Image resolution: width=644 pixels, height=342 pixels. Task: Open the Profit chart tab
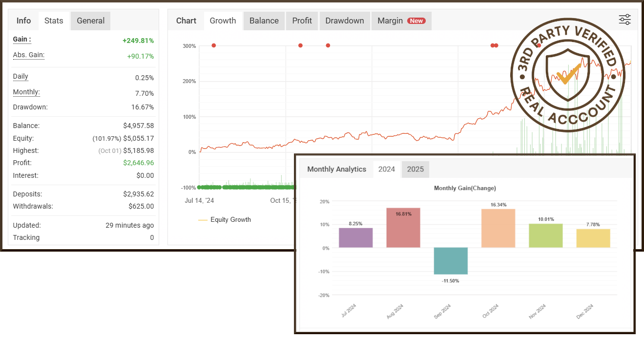(x=302, y=21)
